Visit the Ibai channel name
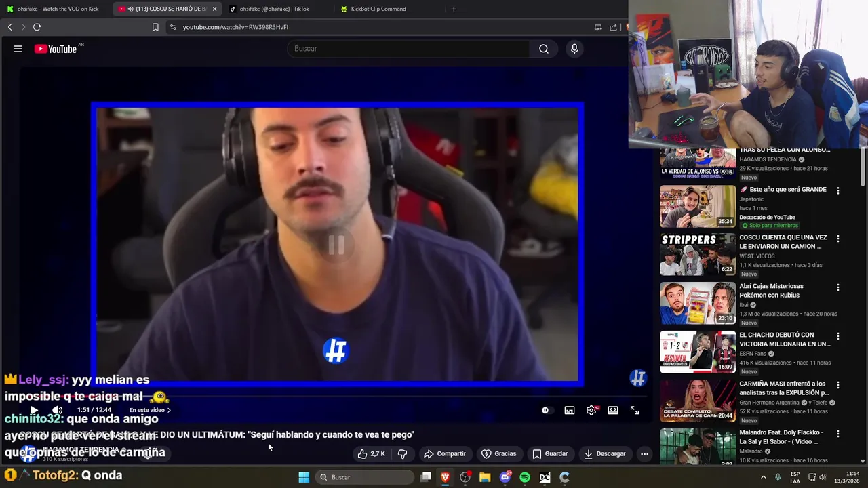This screenshot has width=868, height=488. 744,305
